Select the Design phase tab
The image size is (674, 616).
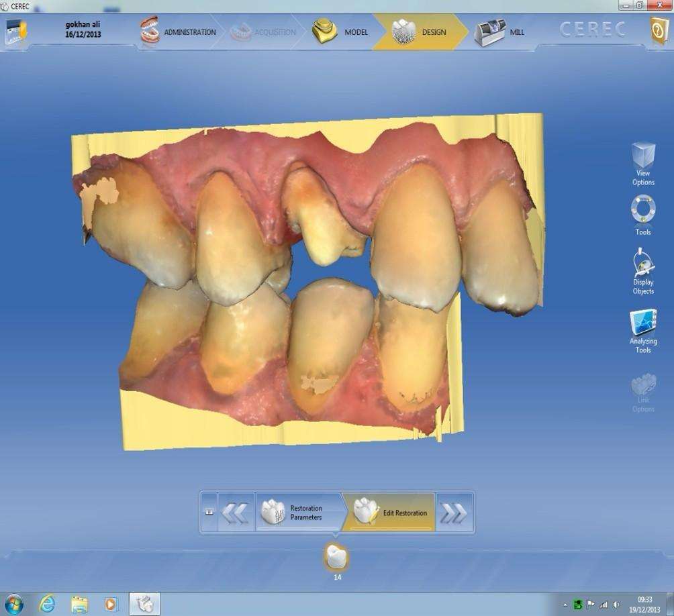420,32
